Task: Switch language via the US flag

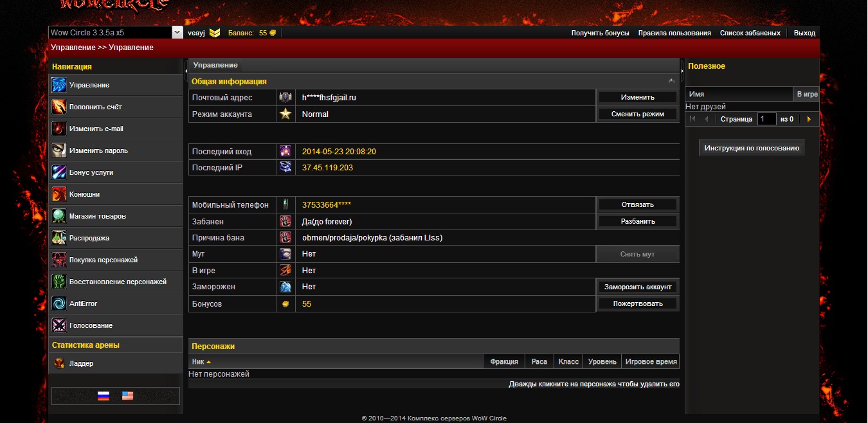Action: point(127,396)
